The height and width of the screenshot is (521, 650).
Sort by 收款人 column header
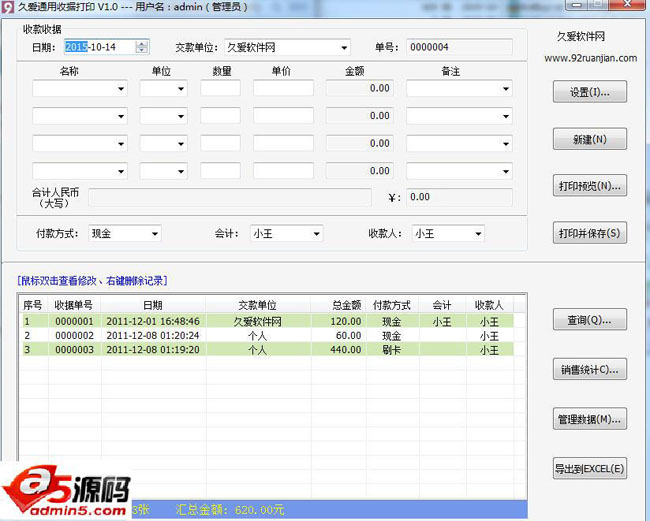pos(489,305)
